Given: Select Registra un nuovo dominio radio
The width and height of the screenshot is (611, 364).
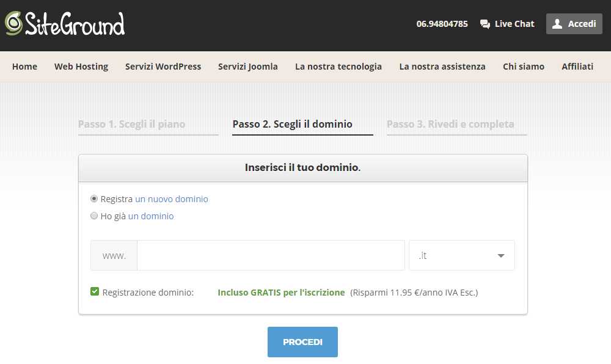Looking at the screenshot, I should 94,199.
